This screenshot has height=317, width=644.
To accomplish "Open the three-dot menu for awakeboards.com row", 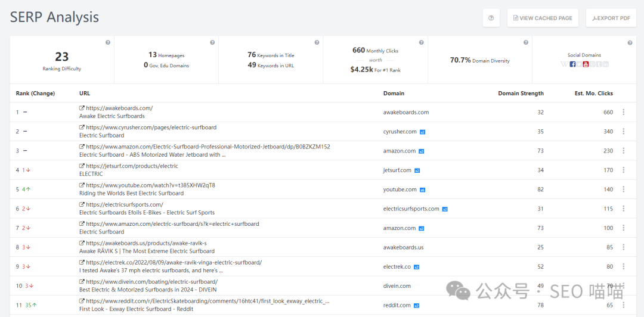I will pyautogui.click(x=624, y=112).
